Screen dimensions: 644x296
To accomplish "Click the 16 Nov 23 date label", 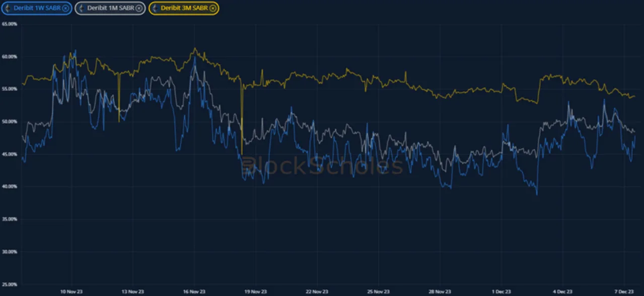I will [x=194, y=292].
